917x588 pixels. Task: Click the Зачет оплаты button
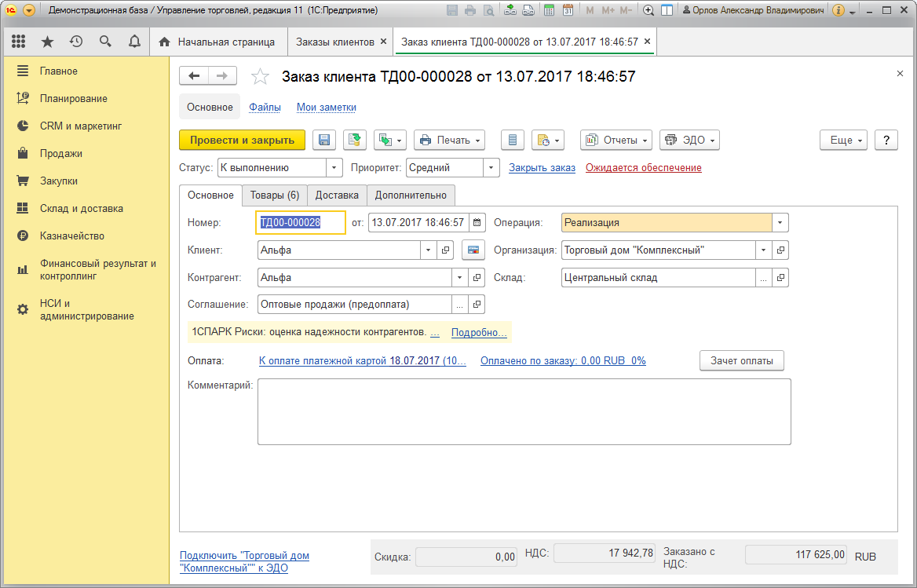point(742,360)
